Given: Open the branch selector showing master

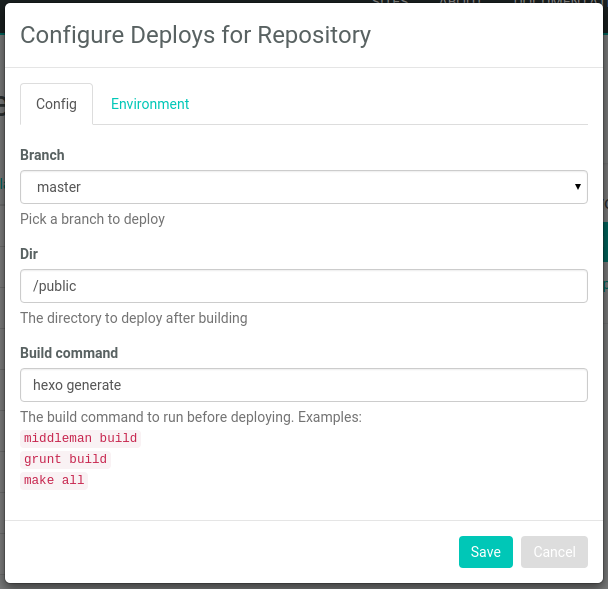Looking at the screenshot, I should (300, 187).
